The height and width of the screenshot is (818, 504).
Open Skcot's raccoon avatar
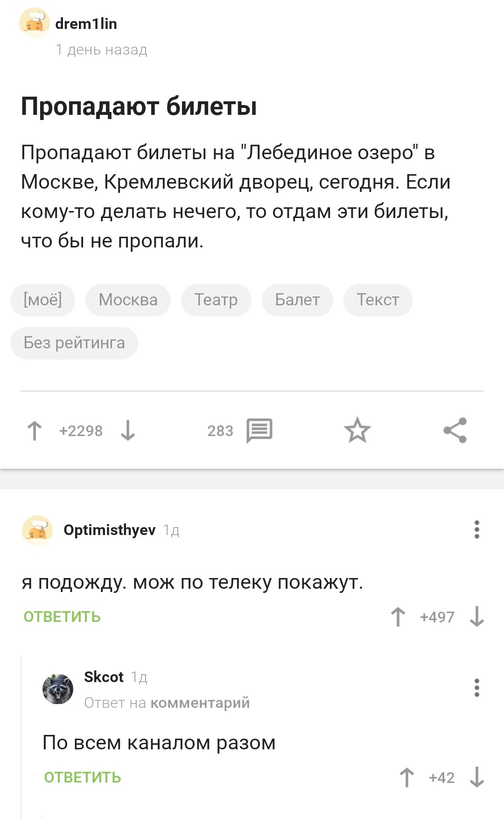[x=58, y=689]
